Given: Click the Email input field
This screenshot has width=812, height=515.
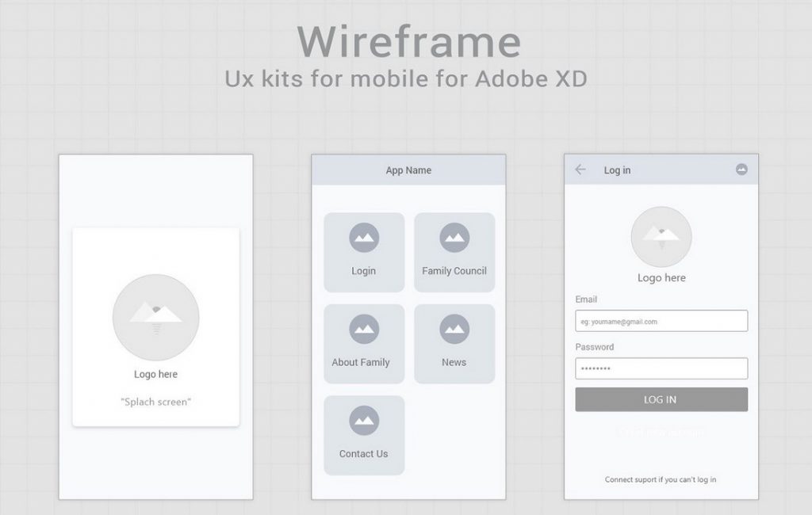Looking at the screenshot, I should (x=661, y=321).
